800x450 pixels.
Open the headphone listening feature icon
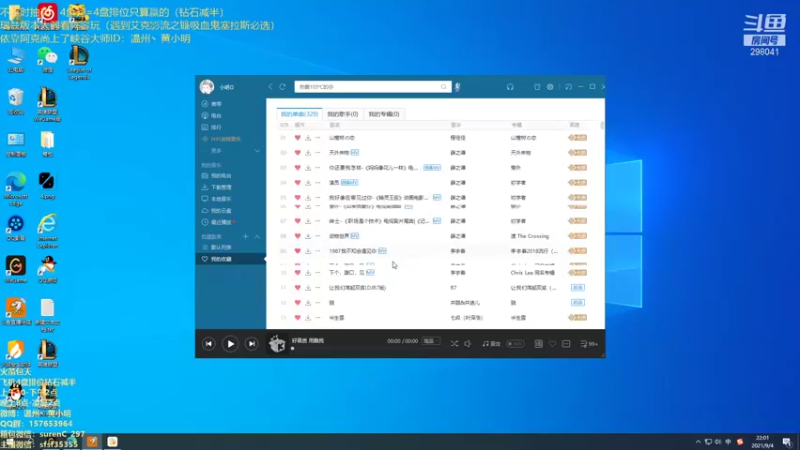pos(510,87)
